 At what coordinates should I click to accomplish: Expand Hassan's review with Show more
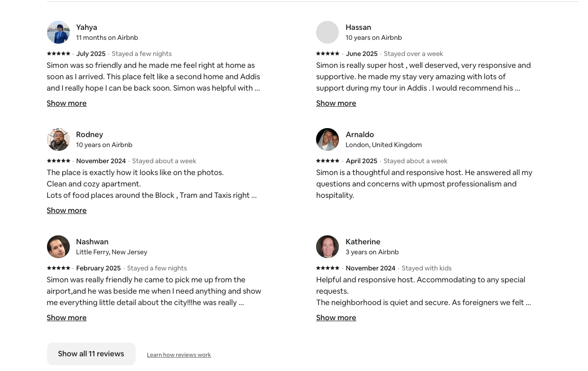[336, 103]
